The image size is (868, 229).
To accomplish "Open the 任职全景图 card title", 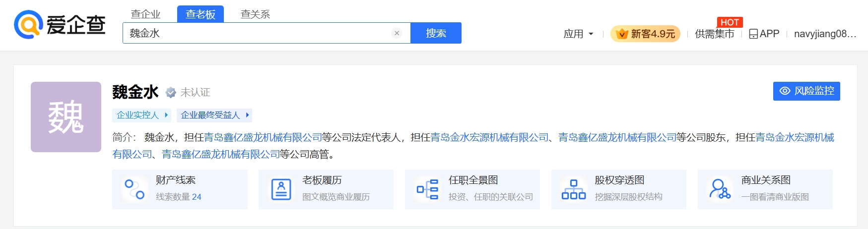I will pos(473,180).
